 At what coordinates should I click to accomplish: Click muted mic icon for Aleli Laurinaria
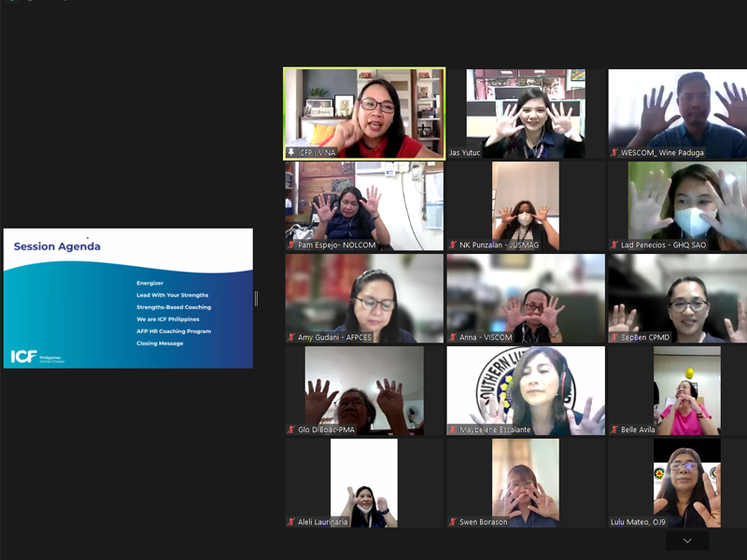point(291,522)
